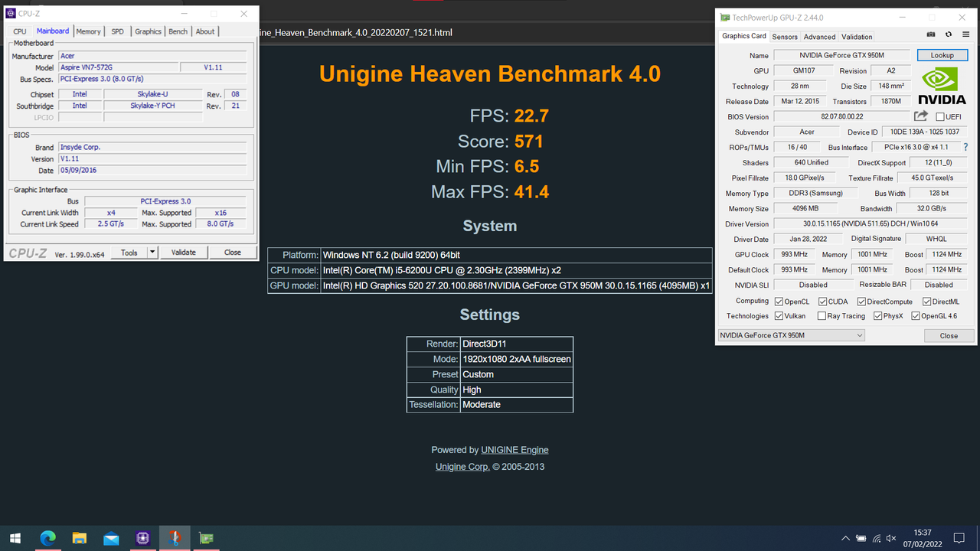Open the UNIGINE Engine link
980x551 pixels.
(514, 450)
